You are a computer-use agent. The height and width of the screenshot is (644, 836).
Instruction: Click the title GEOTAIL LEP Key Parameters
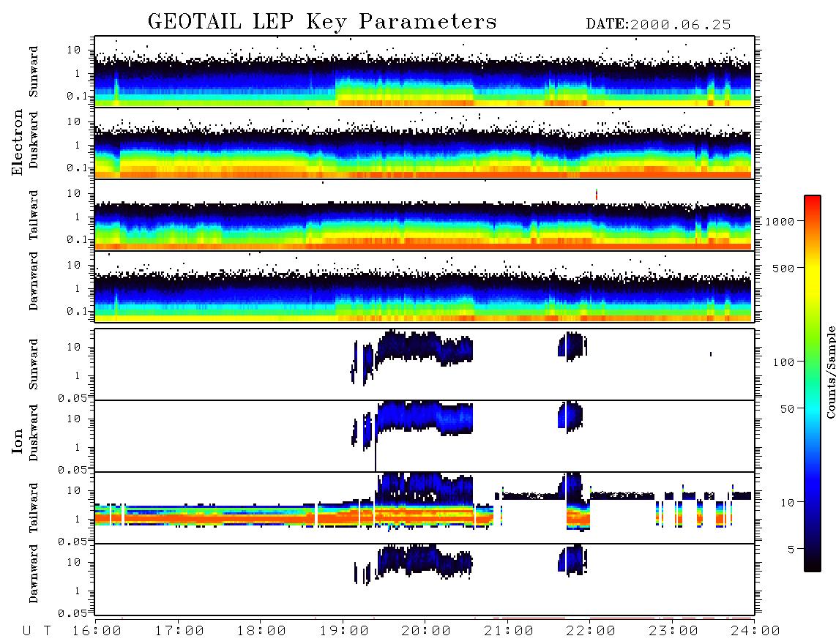point(322,22)
